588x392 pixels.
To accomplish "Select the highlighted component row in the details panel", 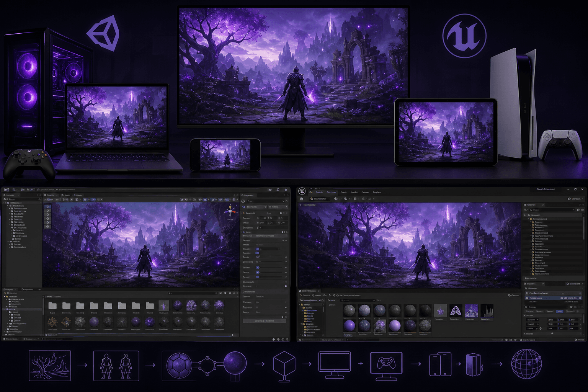I will click(553, 298).
